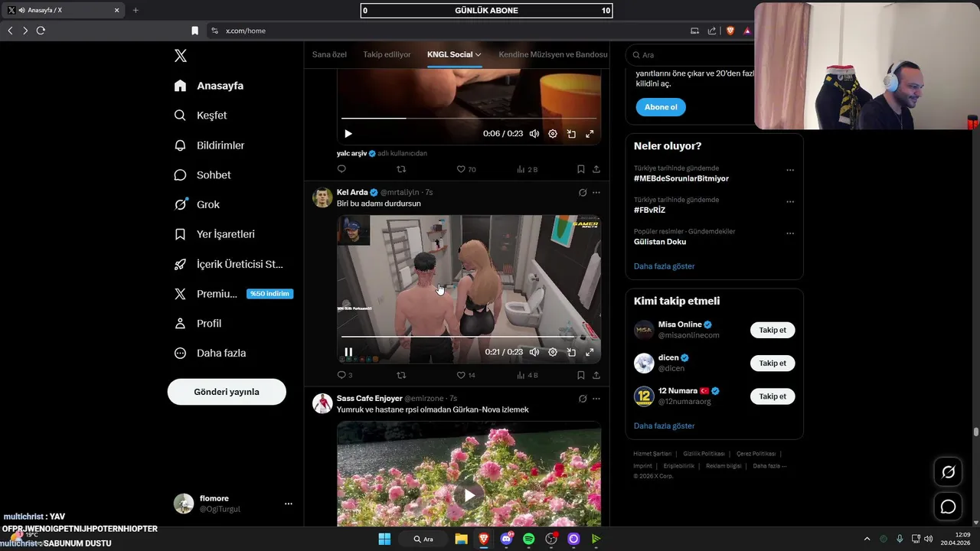Play the top video at 0:06
Screen dimensions: 980x551
tap(348, 134)
